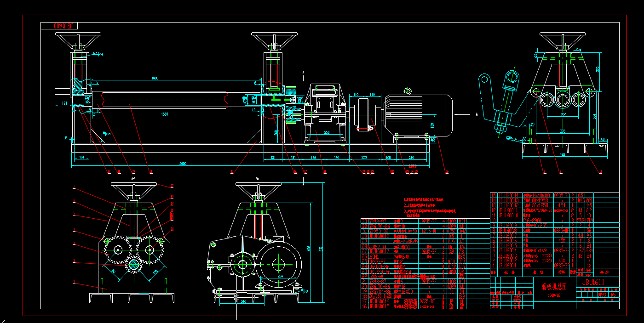Select the electric motor body in the front view

coord(418,114)
